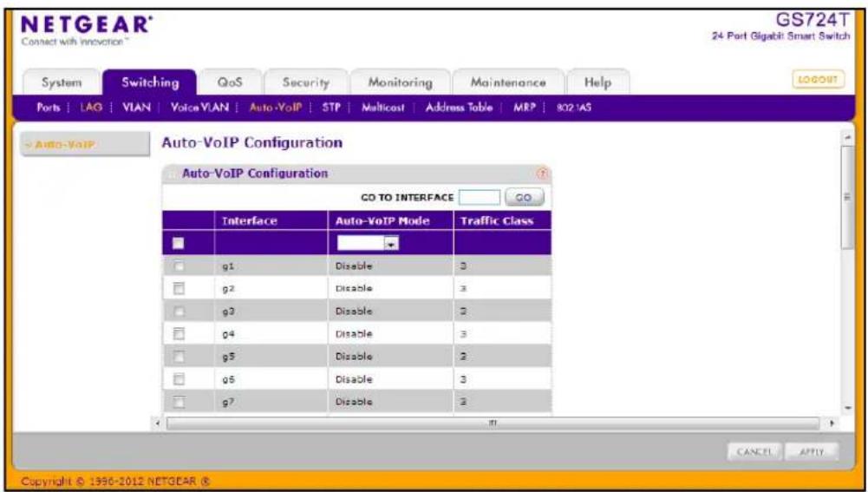Click the Disable mode cell in row g7
The height and width of the screenshot is (492, 868).
pyautogui.click(x=355, y=402)
